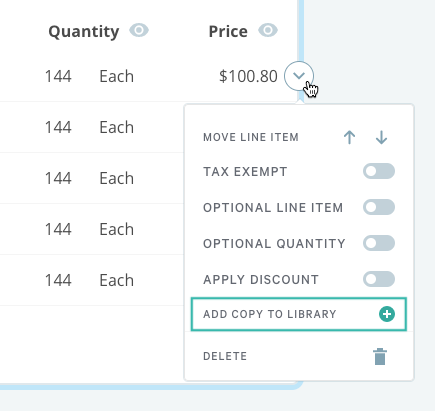
Task: Choose Delete from the line item menu
Action: (x=299, y=356)
